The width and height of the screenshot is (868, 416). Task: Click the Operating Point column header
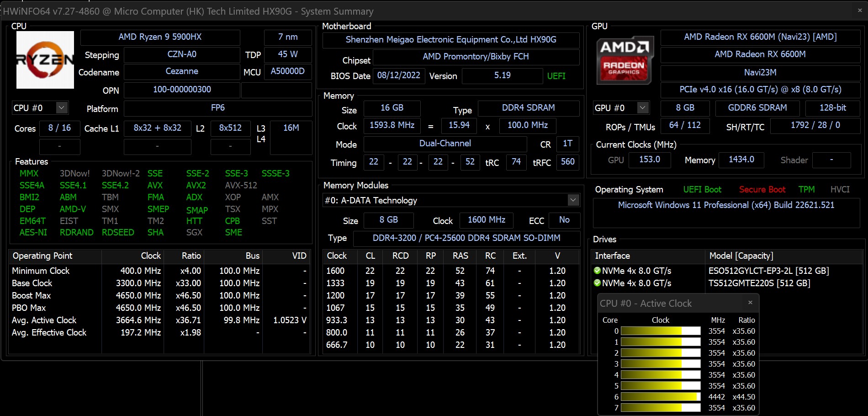tap(55, 256)
